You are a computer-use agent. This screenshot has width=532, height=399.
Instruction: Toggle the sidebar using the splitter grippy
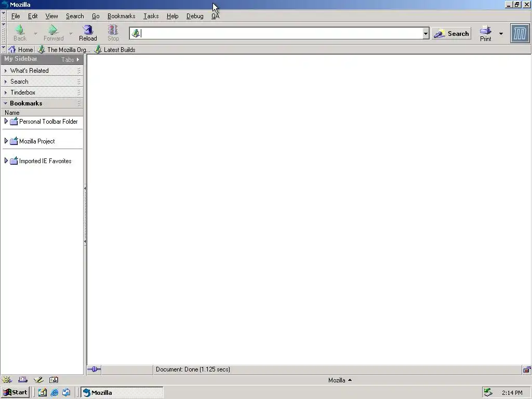click(x=85, y=215)
